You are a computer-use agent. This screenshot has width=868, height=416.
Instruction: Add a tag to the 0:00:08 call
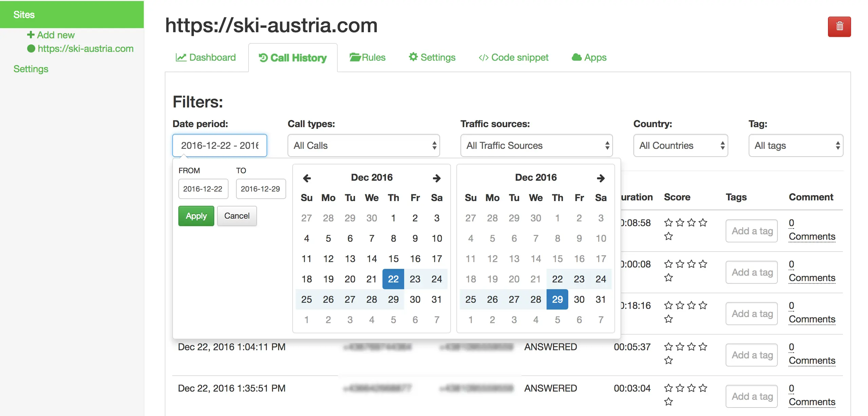752,272
